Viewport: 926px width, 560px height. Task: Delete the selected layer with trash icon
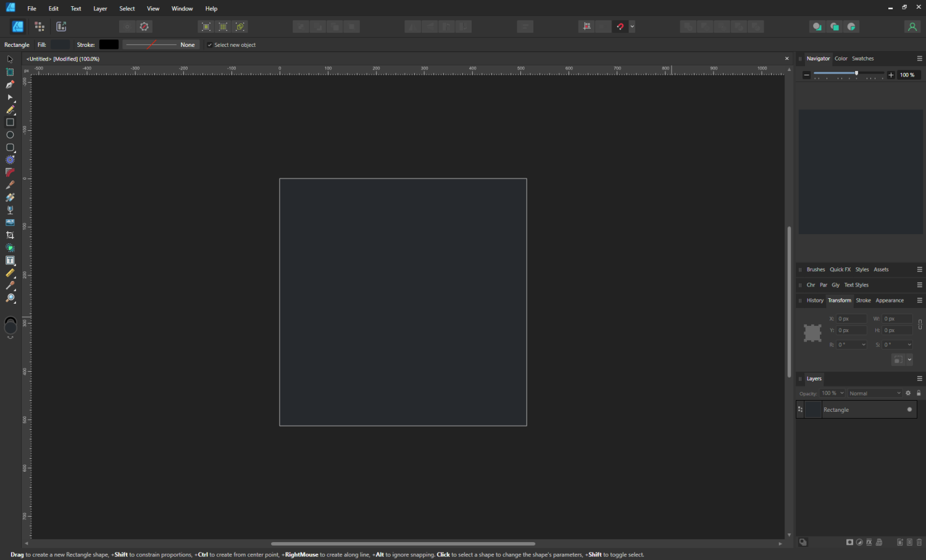920,542
